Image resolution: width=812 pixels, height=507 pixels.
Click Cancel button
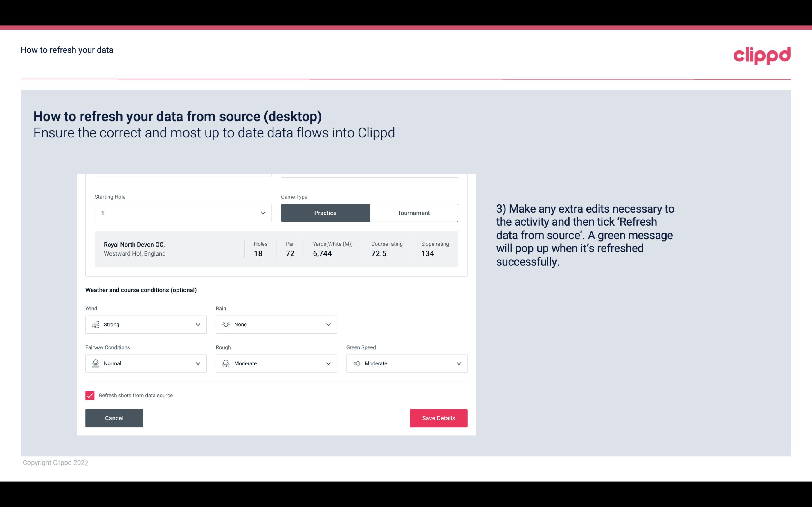[x=114, y=418]
